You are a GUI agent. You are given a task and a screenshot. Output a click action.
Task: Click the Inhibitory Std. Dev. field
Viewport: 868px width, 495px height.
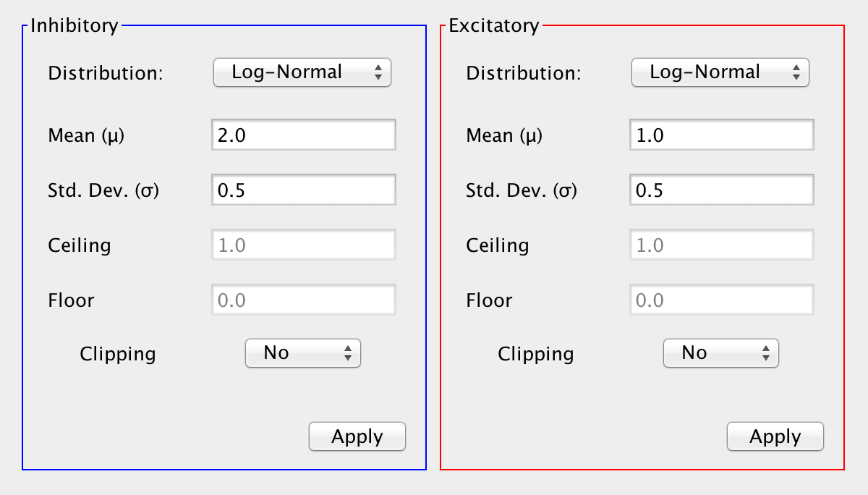[304, 190]
